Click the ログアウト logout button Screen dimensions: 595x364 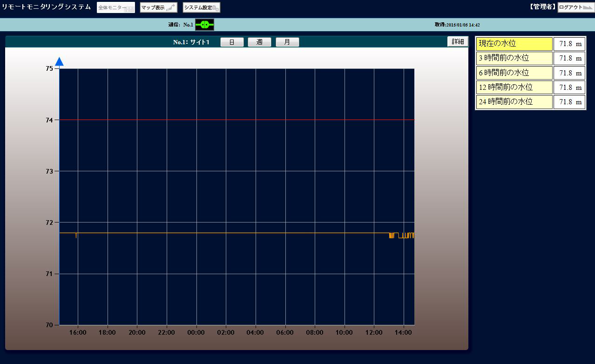pos(576,7)
